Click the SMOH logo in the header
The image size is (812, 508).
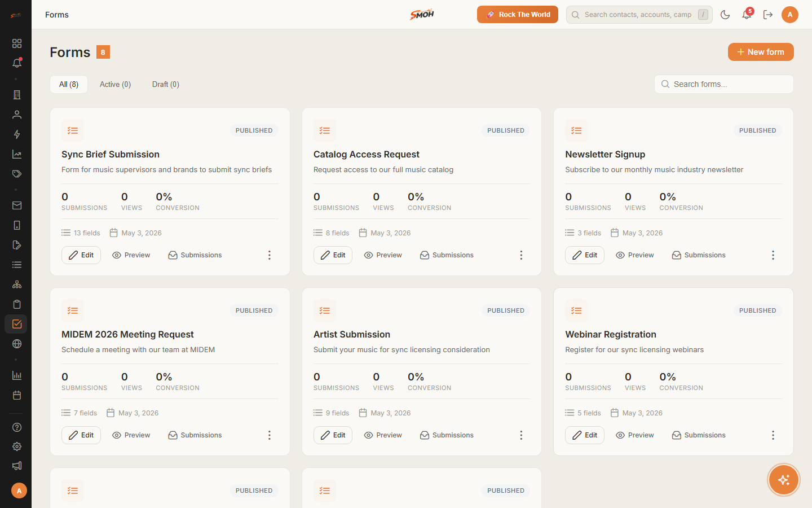(422, 14)
